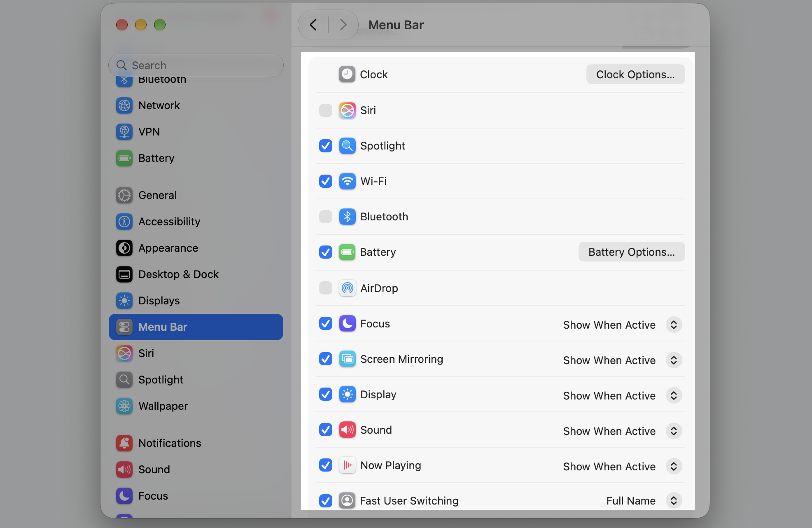
Task: Open Notifications in the sidebar
Action: click(196, 443)
